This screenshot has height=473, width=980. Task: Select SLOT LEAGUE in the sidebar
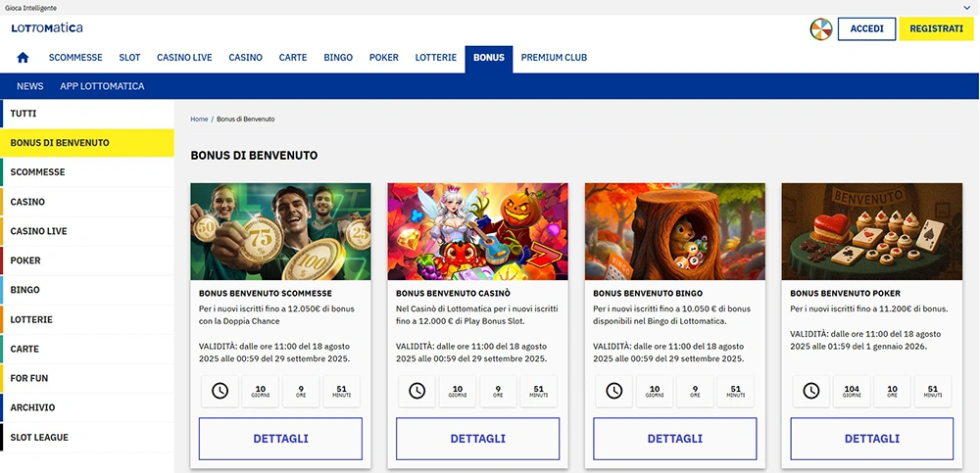(87, 438)
